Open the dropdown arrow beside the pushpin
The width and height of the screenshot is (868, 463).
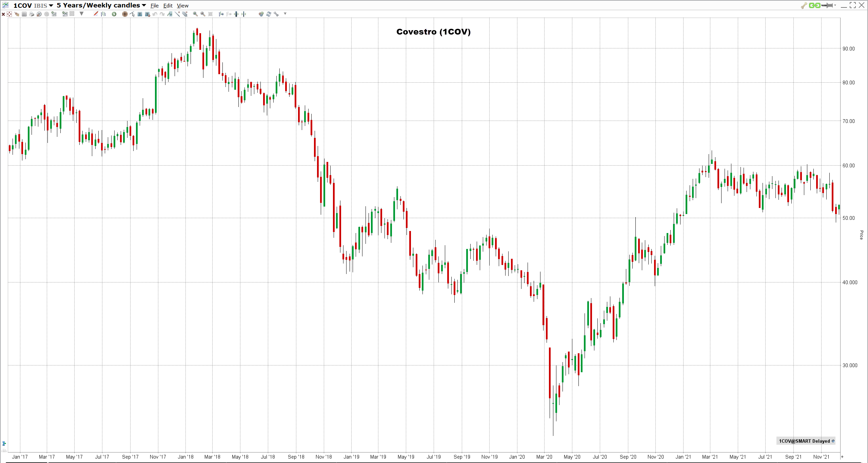[x=835, y=5]
